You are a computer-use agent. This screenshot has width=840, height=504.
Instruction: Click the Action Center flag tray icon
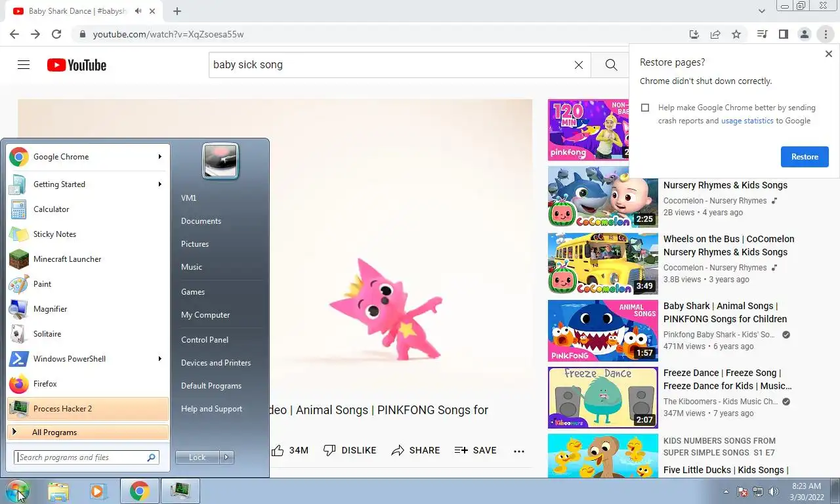tap(742, 492)
